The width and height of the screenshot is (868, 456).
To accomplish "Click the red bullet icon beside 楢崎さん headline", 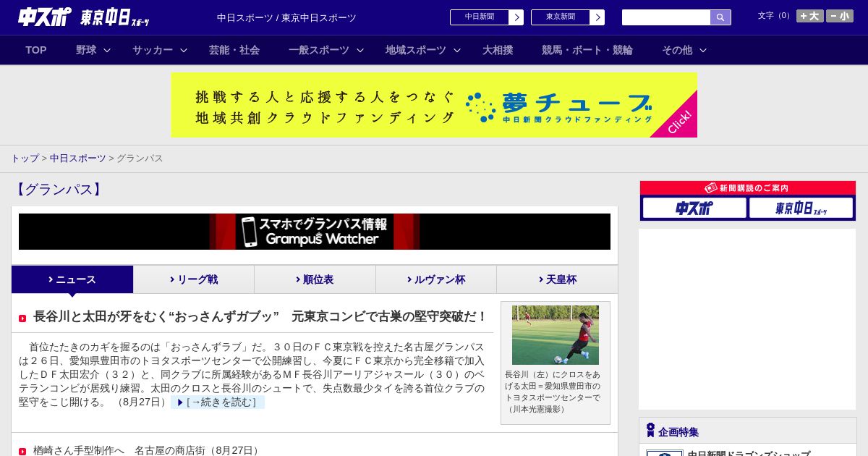I will 22,451.
